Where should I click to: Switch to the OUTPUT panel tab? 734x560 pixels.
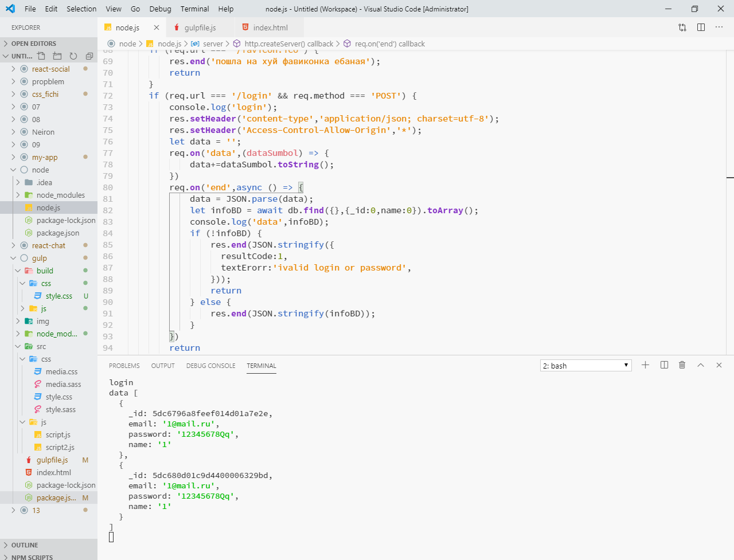(163, 366)
